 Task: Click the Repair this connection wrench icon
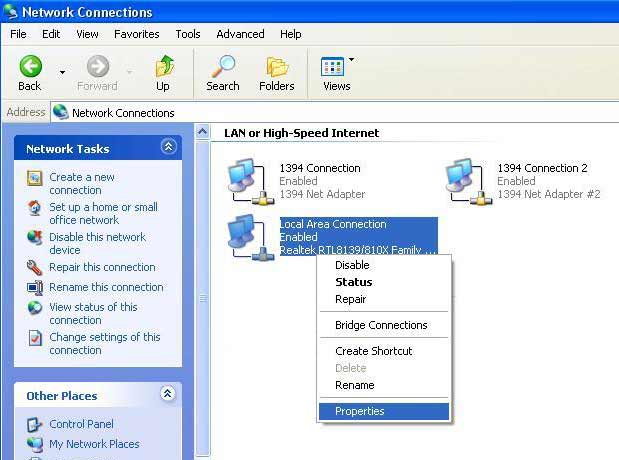[x=35, y=268]
